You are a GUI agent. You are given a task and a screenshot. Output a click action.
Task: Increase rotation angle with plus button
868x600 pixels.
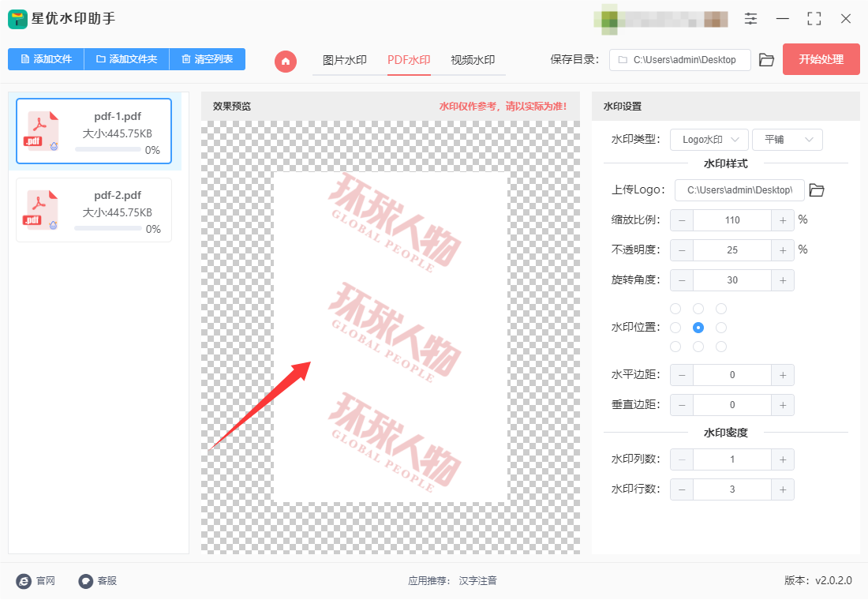click(783, 280)
